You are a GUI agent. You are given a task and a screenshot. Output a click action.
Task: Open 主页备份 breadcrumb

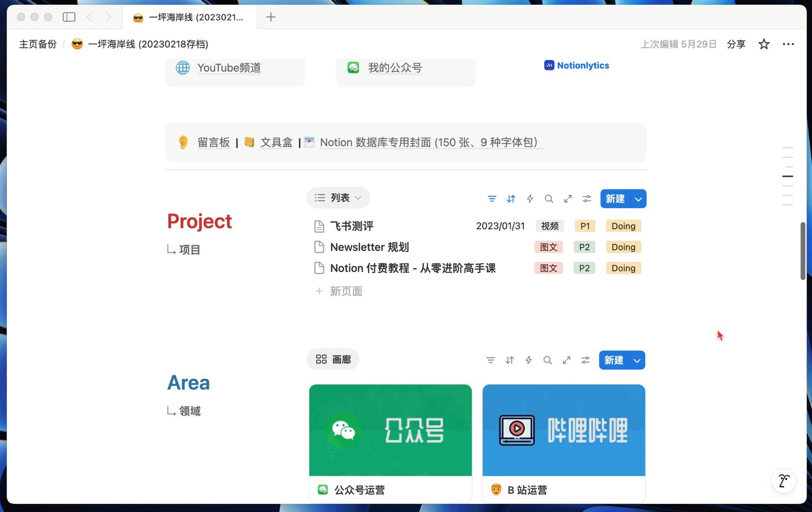click(38, 44)
